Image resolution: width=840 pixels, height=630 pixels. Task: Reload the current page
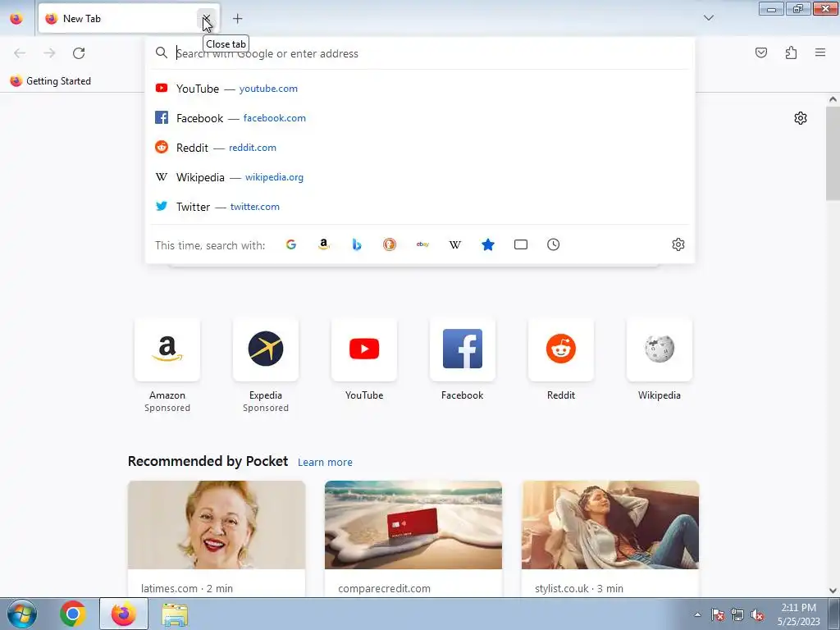(79, 53)
